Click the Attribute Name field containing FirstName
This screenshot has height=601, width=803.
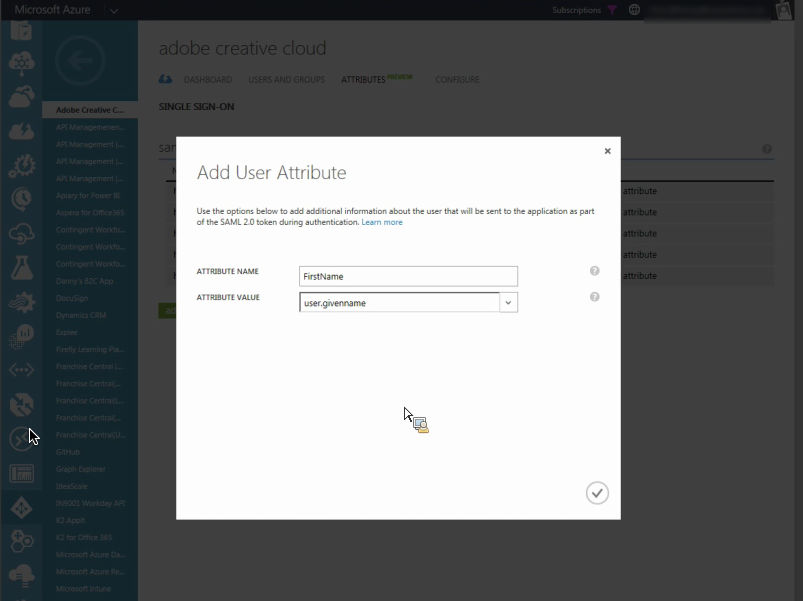pyautogui.click(x=408, y=276)
